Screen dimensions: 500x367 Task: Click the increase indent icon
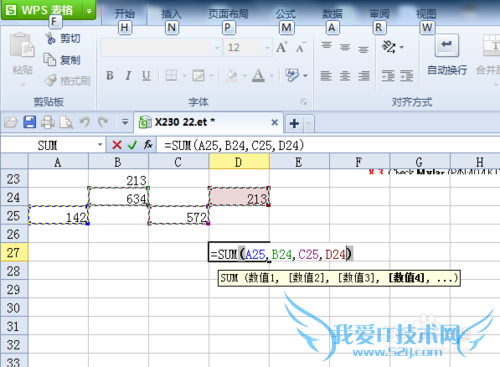pyautogui.click(x=407, y=76)
